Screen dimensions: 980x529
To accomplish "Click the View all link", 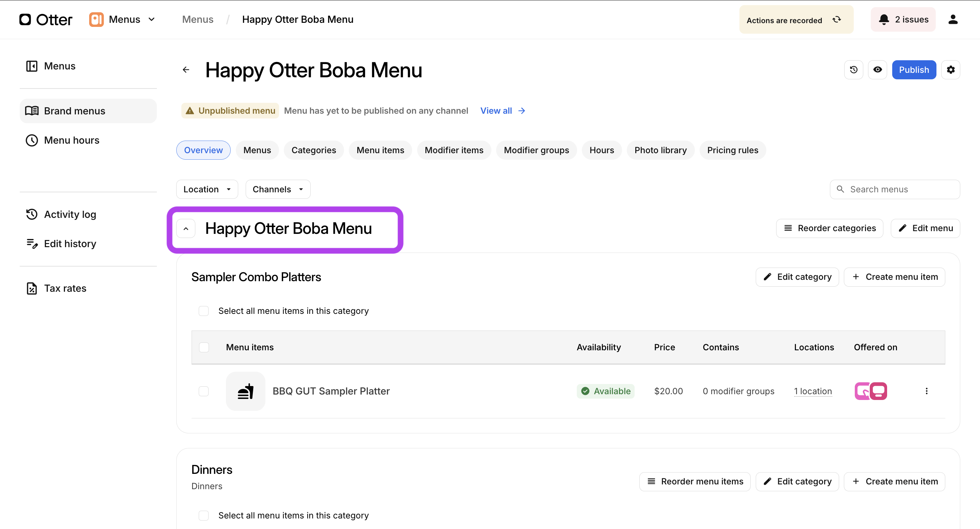I will 503,111.
